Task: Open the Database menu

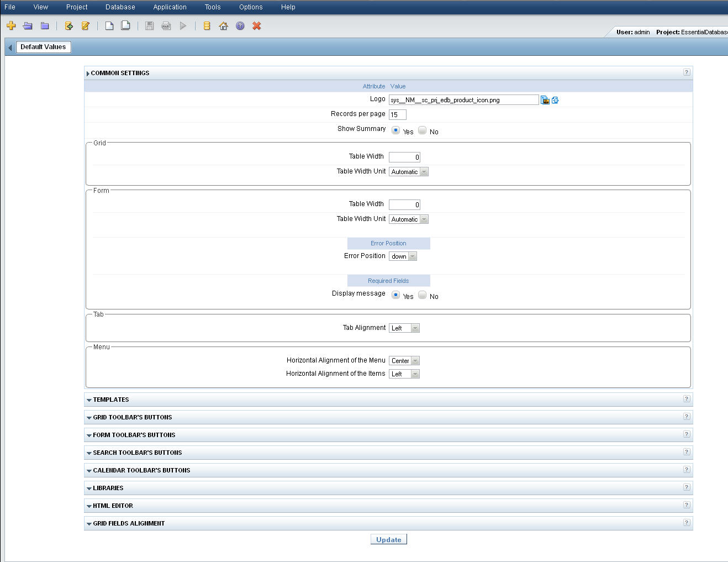Action: click(x=120, y=7)
